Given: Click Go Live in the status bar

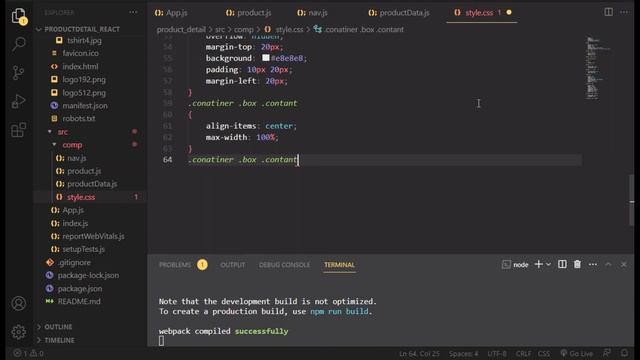Looking at the screenshot, I should pos(576,353).
